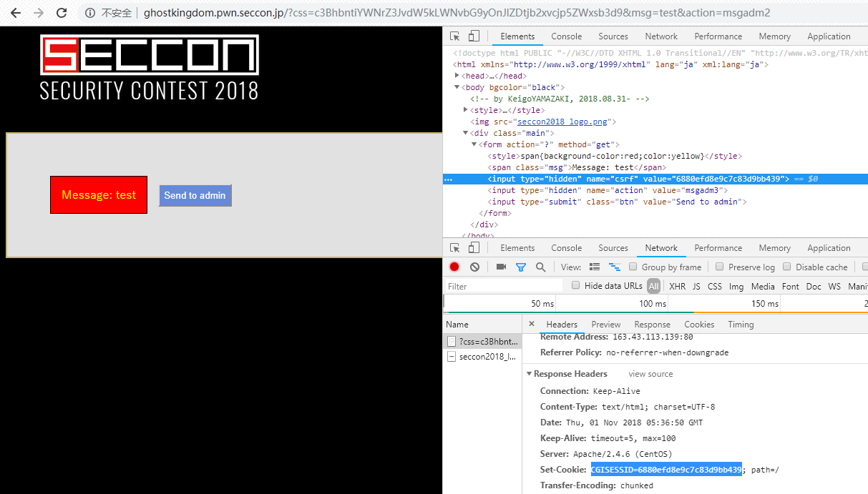Open the network filter funnel icon
The image size is (868, 494).
point(521,267)
